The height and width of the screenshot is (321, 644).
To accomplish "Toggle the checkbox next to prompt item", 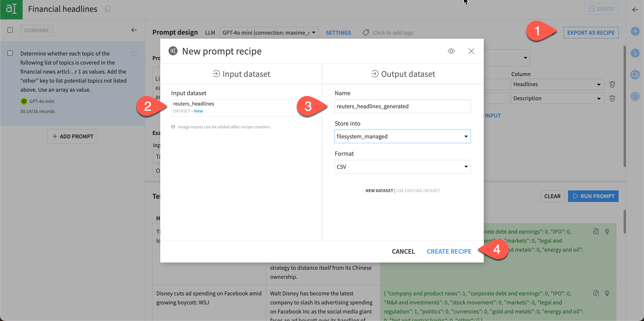I will coord(10,53).
